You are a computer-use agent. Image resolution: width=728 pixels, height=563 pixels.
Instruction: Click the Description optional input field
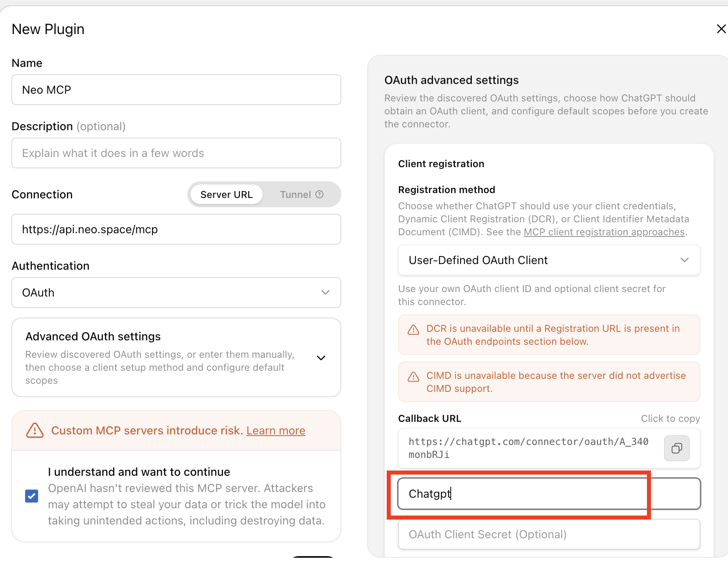[x=176, y=153]
